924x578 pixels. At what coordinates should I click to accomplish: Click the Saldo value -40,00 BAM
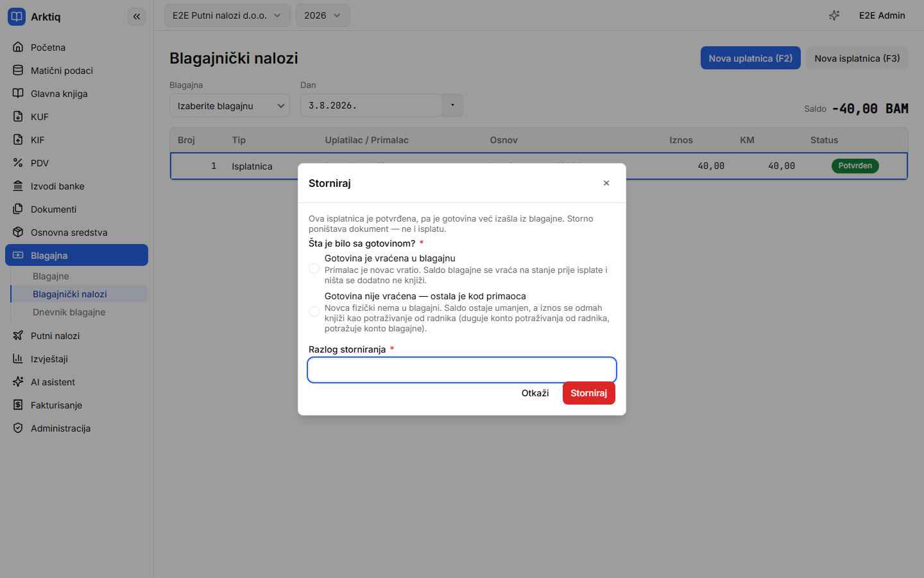870,109
